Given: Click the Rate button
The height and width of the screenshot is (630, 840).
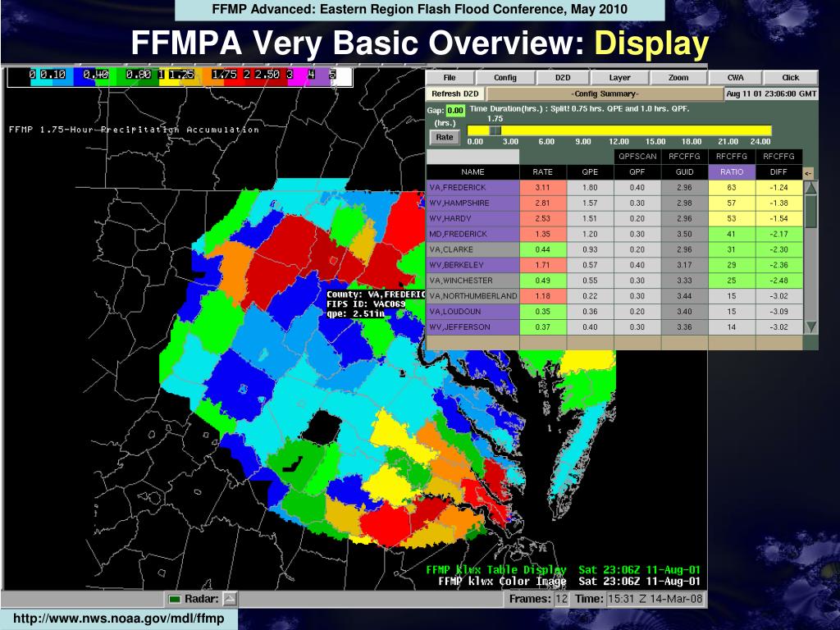Looking at the screenshot, I should click(444, 137).
